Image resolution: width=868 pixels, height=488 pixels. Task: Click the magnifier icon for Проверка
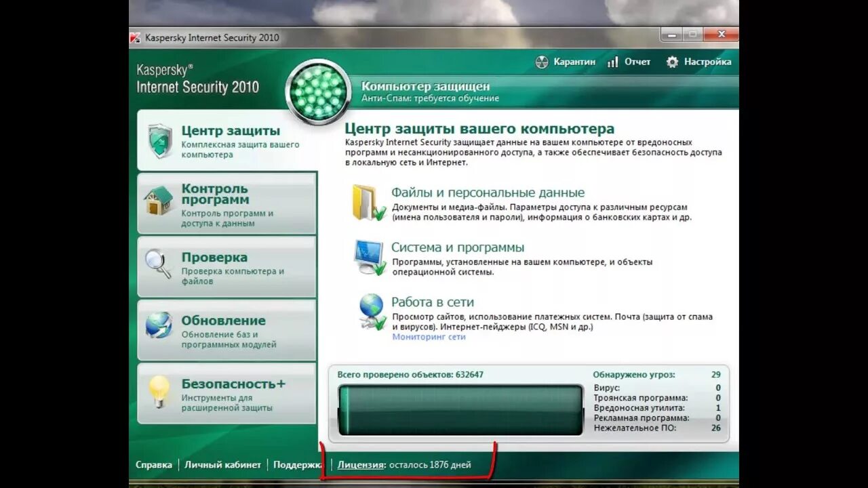click(159, 264)
